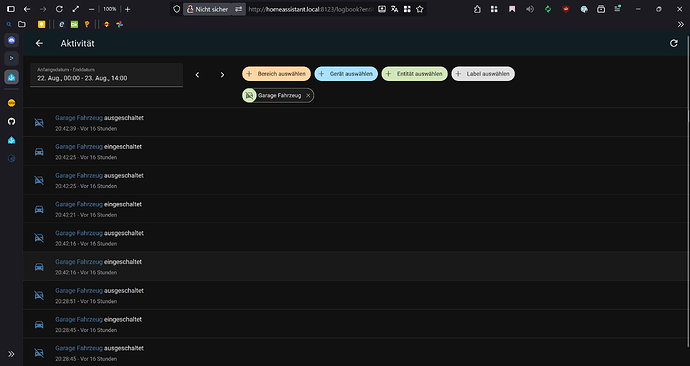The width and height of the screenshot is (690, 366).
Task: Click the Label auswählen chip
Action: 483,74
